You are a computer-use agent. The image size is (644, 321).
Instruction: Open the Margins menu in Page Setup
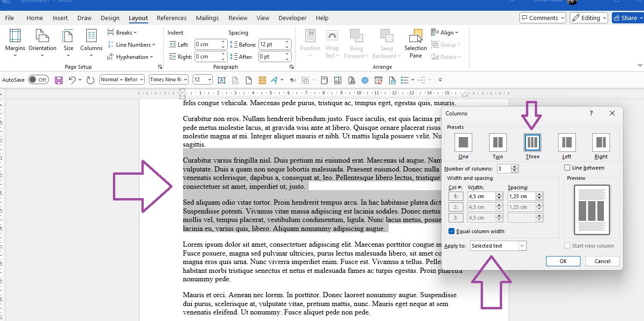point(15,43)
